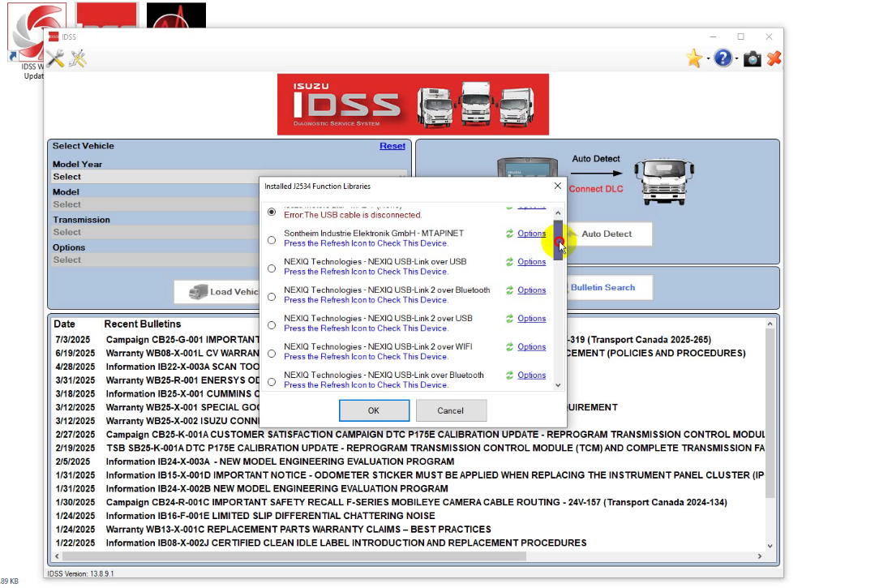
Task: Select NEXIQ USB-Link 2 over WIFI radio
Action: point(272,354)
